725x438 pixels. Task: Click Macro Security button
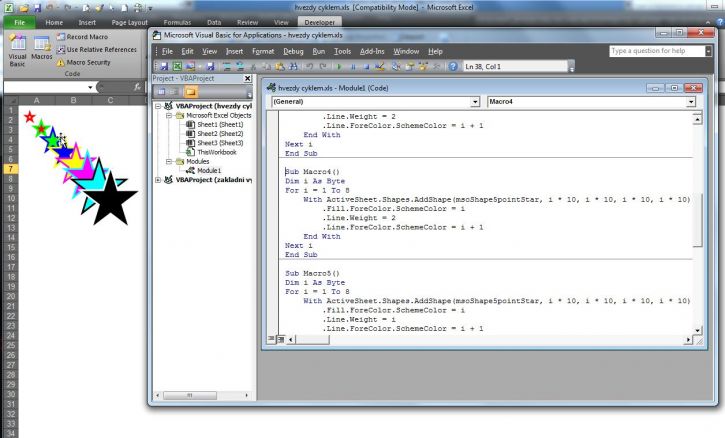(x=84, y=62)
